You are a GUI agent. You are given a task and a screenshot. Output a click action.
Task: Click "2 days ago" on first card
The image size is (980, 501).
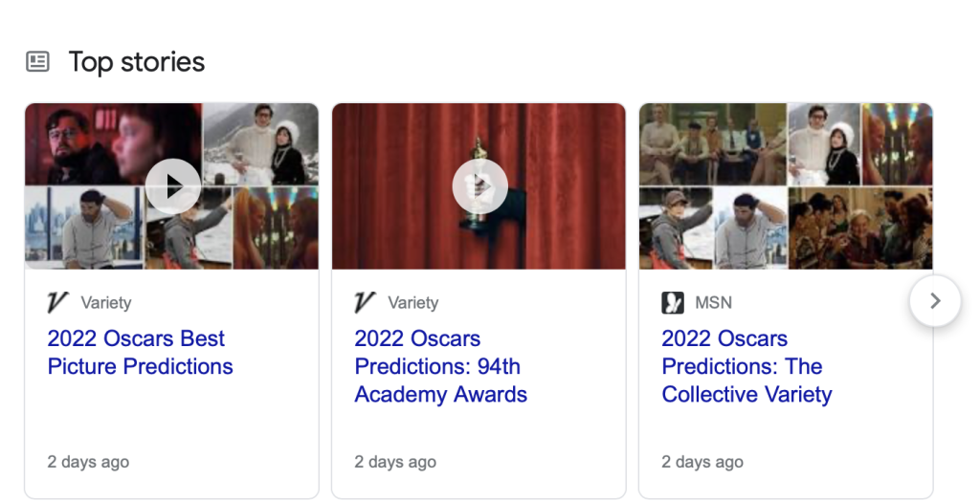(x=88, y=462)
